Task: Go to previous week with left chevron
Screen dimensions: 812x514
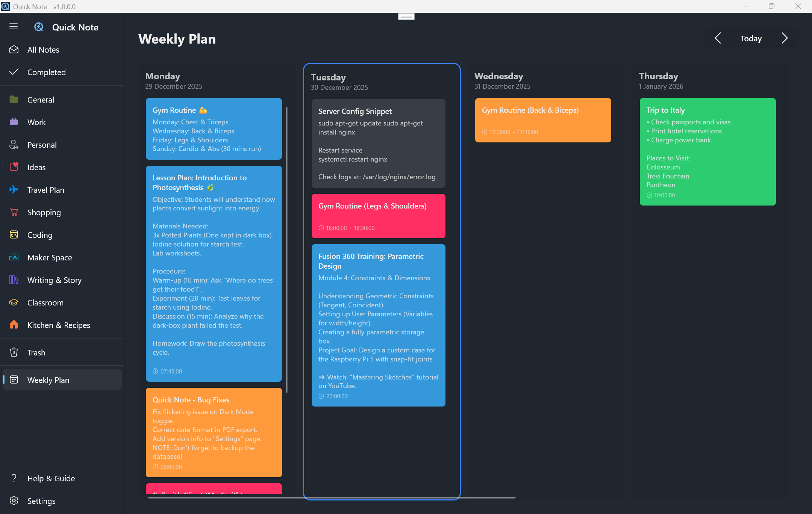Action: click(x=718, y=38)
